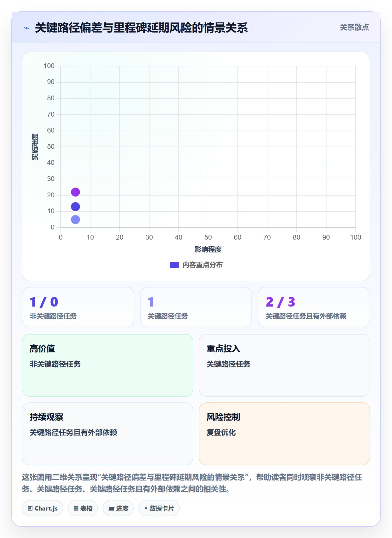
Task: Select the light blue scatter point near 0
Action: [75, 220]
